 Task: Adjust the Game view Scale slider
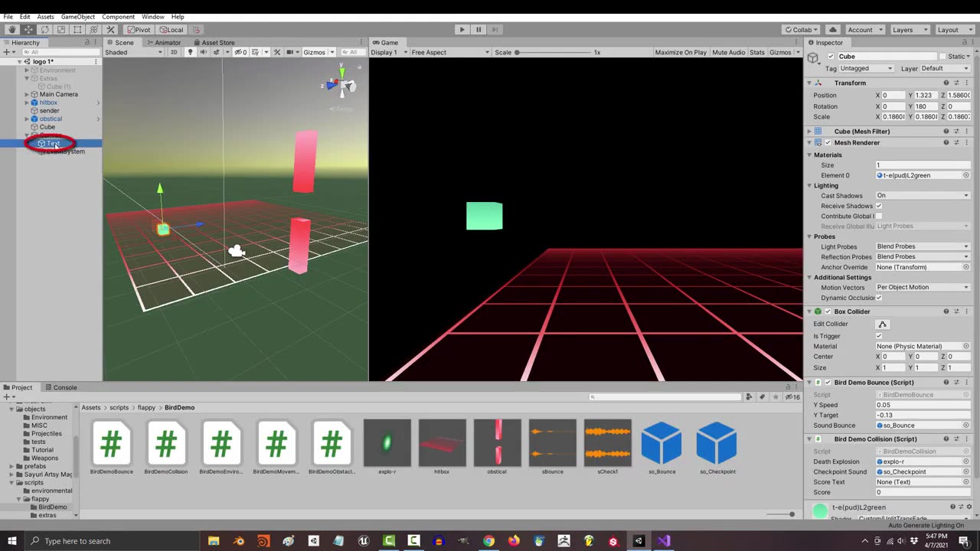pos(553,52)
